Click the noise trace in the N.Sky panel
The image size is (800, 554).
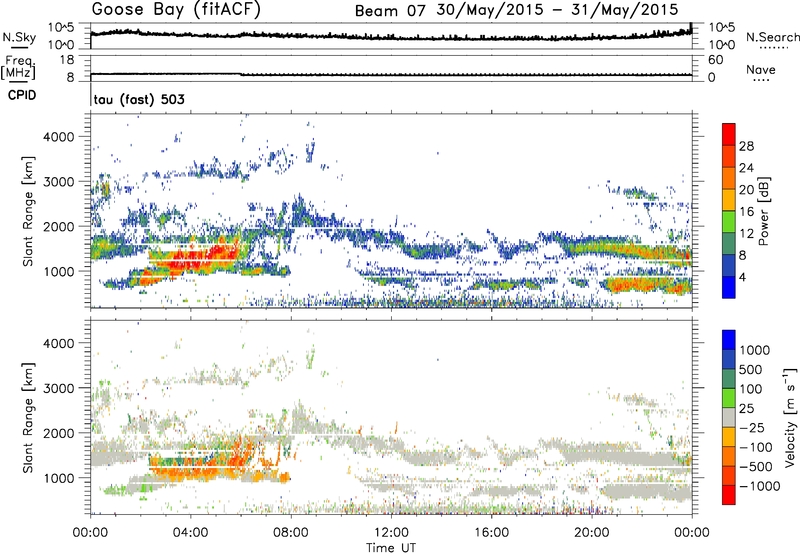point(391,36)
